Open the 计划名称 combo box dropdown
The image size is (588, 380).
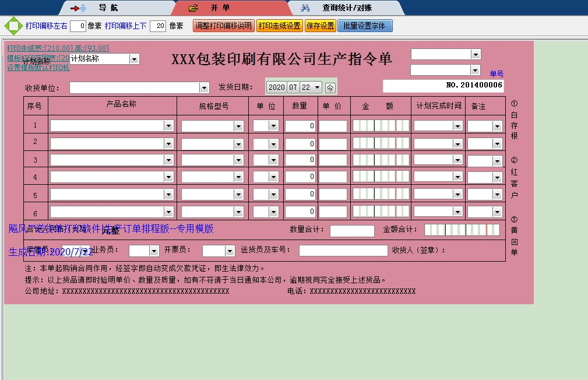[x=134, y=59]
